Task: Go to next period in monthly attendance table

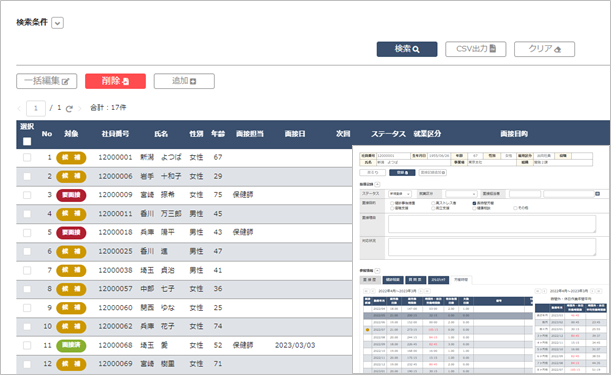Action: pos(421,291)
